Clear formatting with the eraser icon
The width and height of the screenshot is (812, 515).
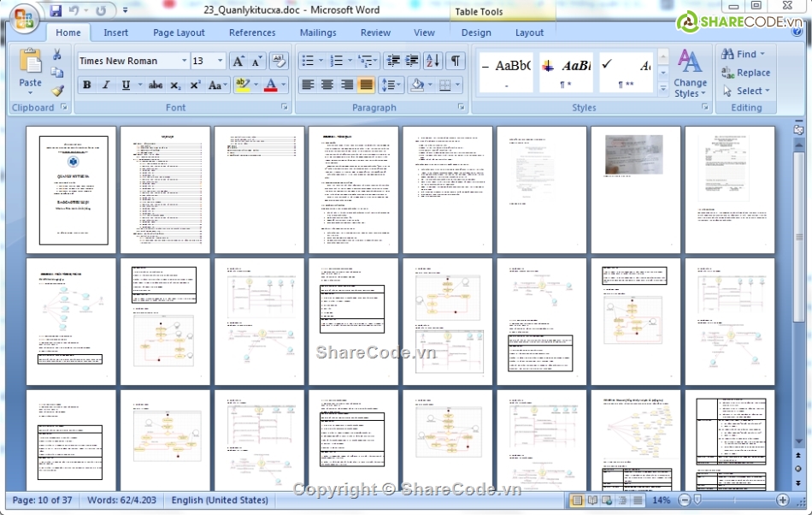pos(279,61)
